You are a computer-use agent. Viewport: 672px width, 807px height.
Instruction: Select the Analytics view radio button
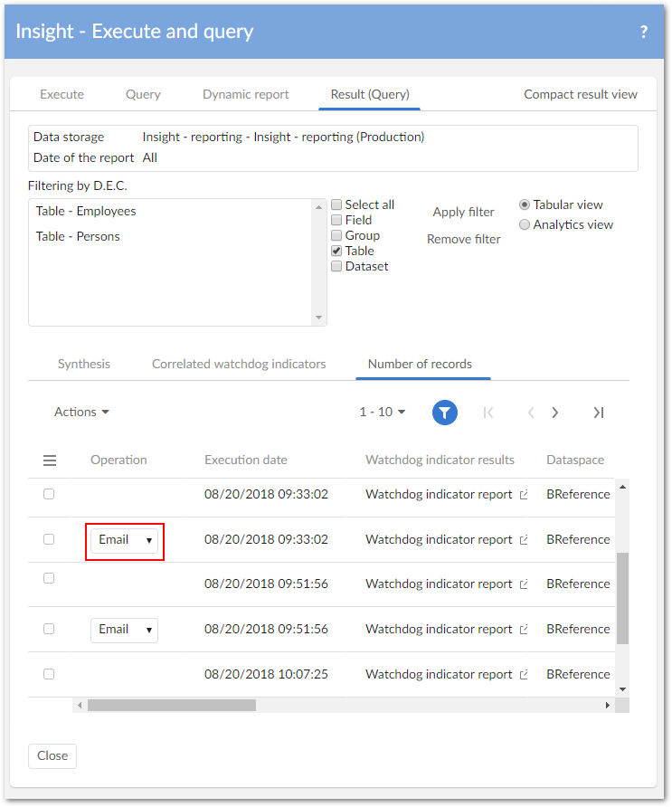pyautogui.click(x=525, y=224)
